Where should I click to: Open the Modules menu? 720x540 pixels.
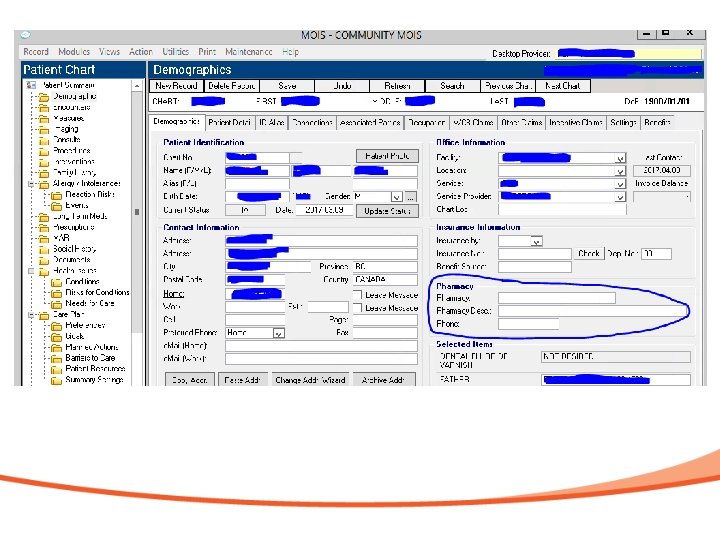click(74, 52)
